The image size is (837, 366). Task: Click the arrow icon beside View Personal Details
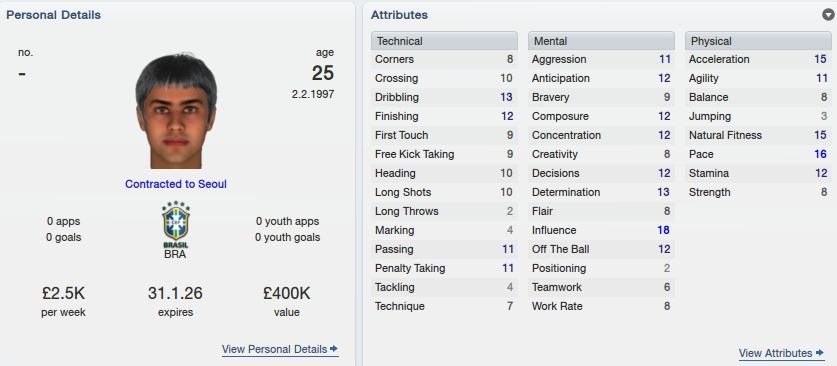click(x=334, y=349)
